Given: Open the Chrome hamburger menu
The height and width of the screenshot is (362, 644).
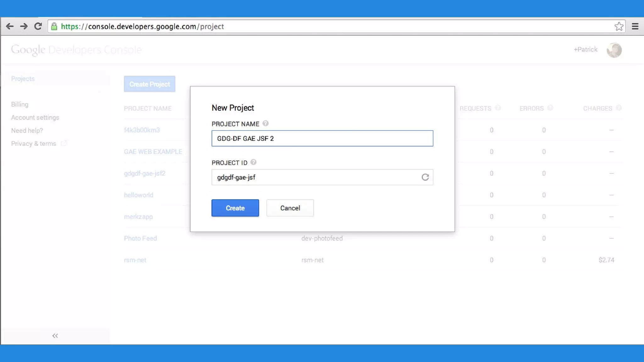Looking at the screenshot, I should pyautogui.click(x=635, y=26).
